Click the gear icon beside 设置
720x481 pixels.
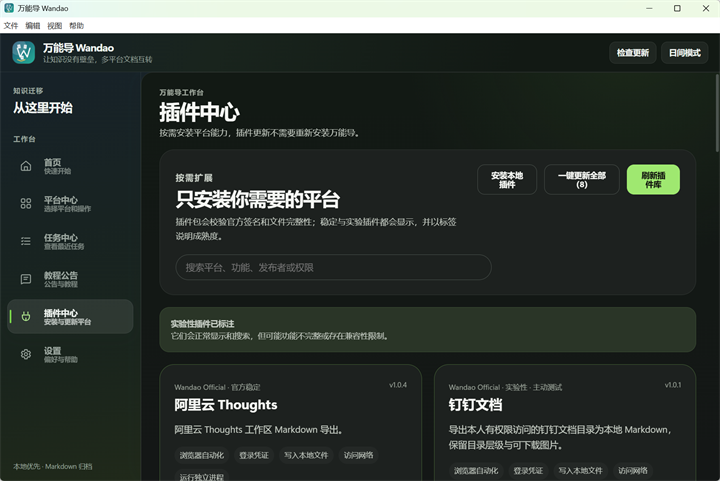[26, 354]
